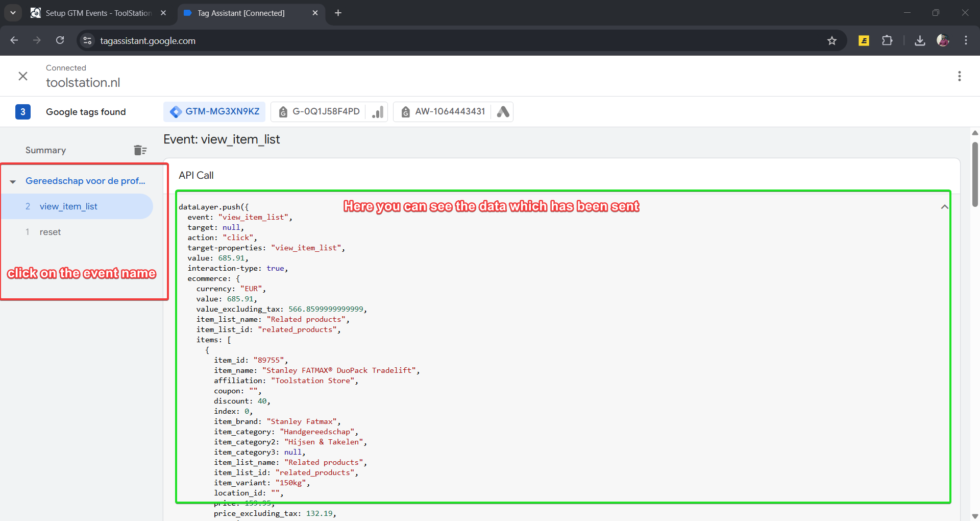Screen dimensions: 980x521
Task: Close the Tag Assistant debug session
Action: point(23,76)
